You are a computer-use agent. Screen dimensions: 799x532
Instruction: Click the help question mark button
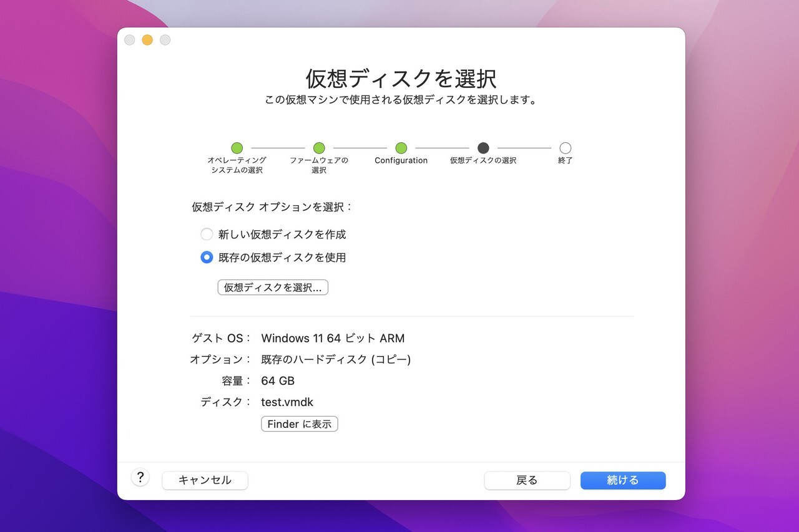[140, 478]
